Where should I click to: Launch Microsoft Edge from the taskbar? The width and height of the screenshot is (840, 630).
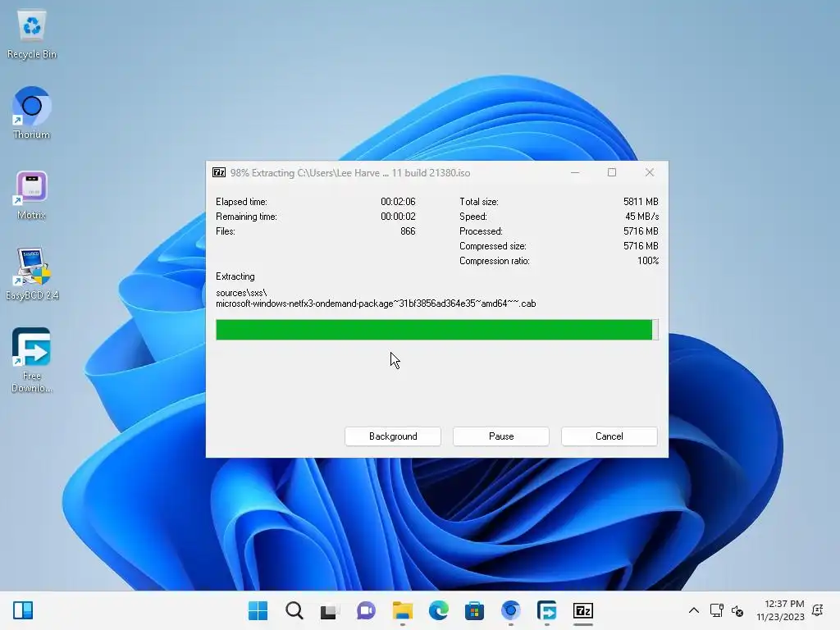(x=438, y=610)
